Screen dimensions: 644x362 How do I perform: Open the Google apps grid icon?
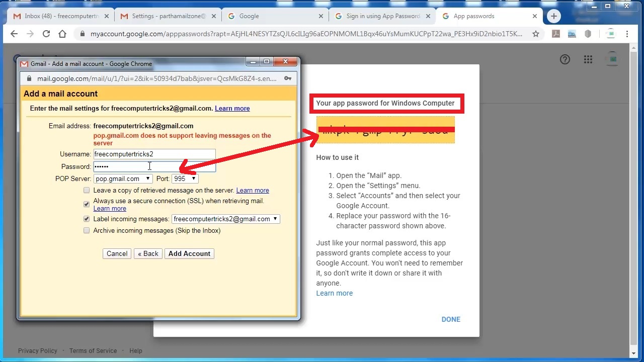(x=588, y=59)
